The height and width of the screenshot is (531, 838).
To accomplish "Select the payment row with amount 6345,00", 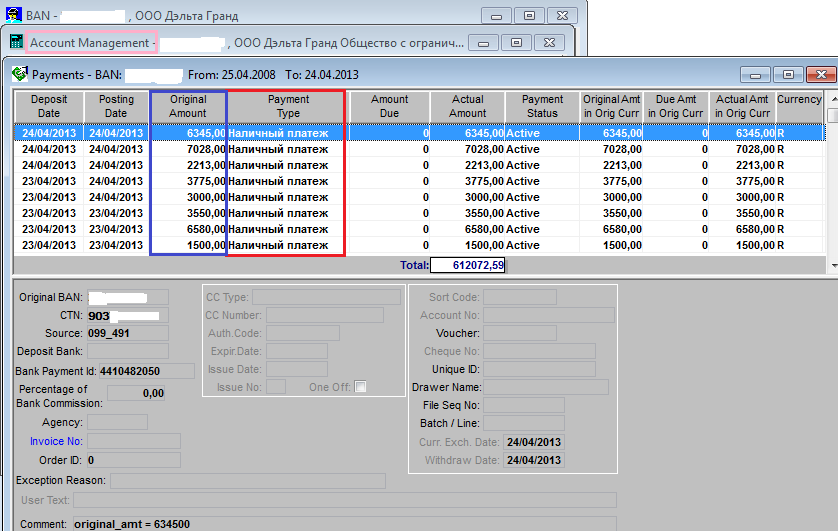I will coord(418,132).
